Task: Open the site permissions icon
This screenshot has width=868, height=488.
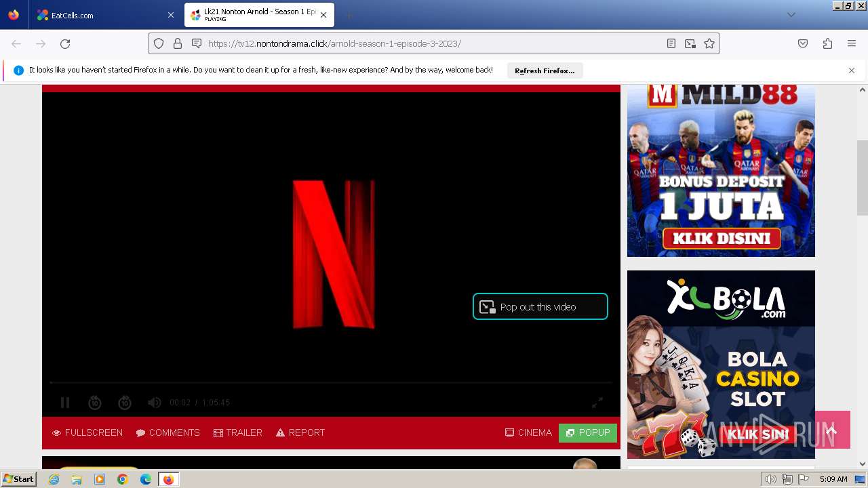Action: (197, 43)
